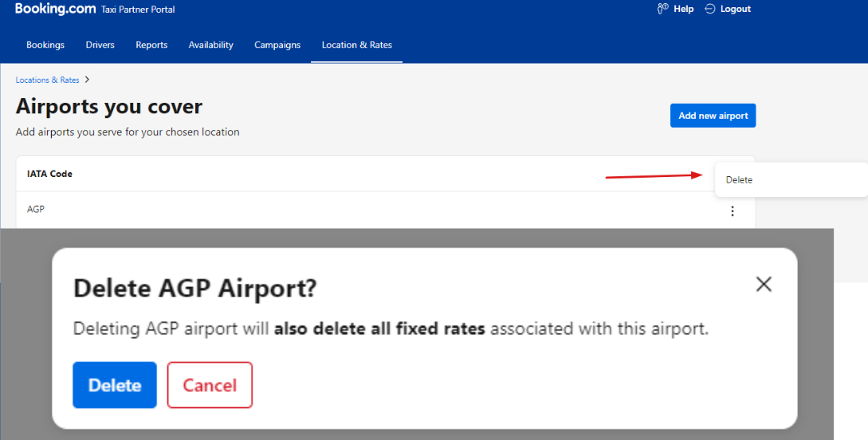Click the Locations & Rates breadcrumb link
This screenshot has height=440, width=868.
[x=47, y=80]
